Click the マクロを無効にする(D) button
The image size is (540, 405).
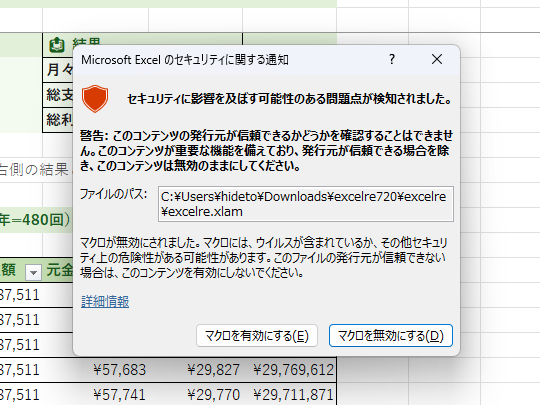pyautogui.click(x=391, y=335)
